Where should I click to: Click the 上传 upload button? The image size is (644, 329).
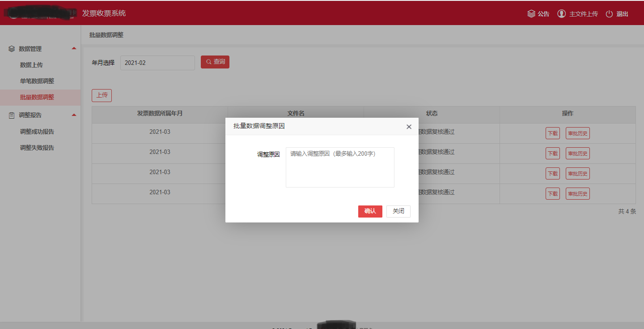102,95
